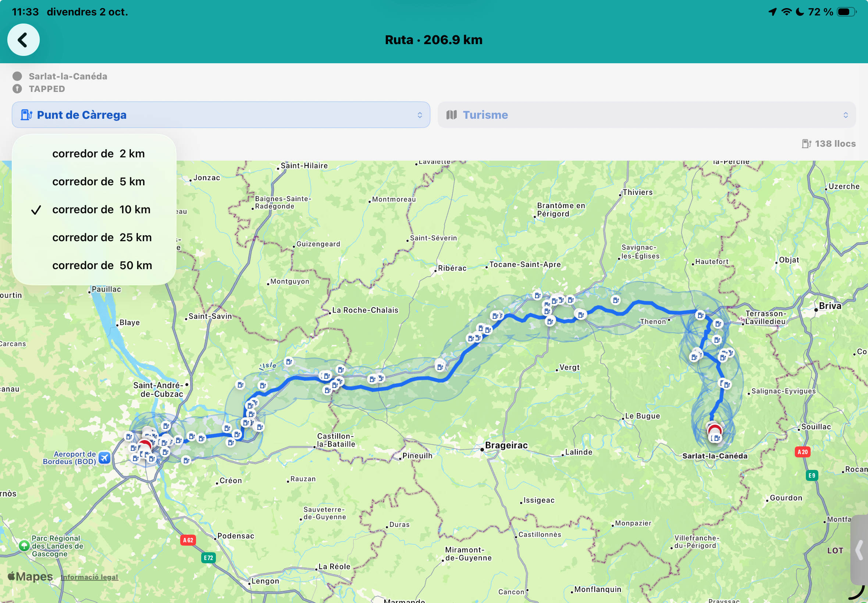The height and width of the screenshot is (603, 868).
Task: Tap the side panel handle at right edge
Action: point(859,550)
